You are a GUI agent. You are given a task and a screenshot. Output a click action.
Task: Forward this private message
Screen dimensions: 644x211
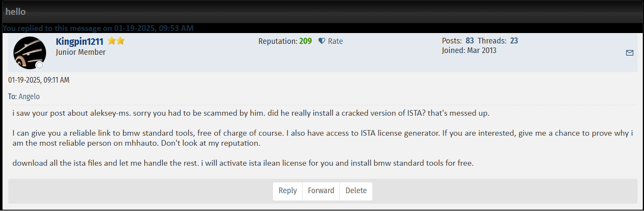[x=321, y=191]
